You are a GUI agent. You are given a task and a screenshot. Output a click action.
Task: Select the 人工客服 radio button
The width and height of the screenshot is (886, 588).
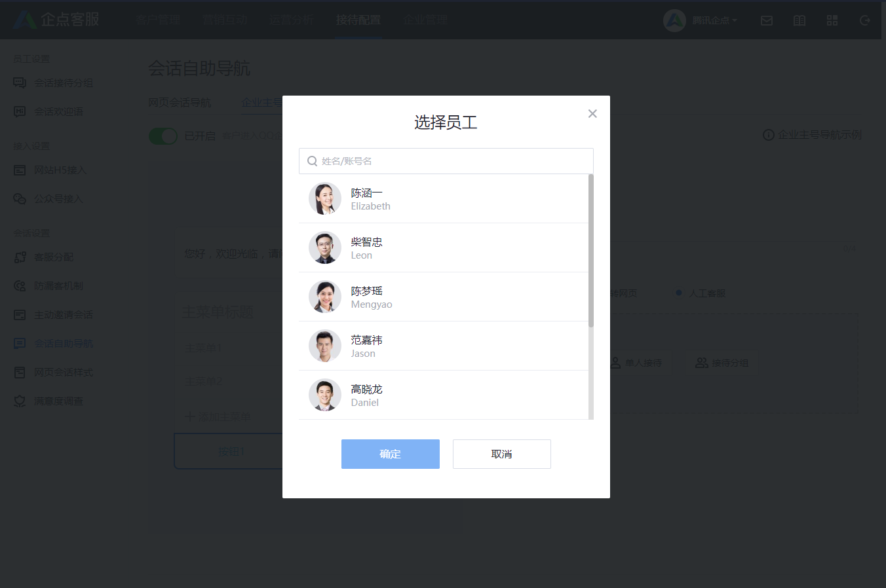click(x=679, y=293)
